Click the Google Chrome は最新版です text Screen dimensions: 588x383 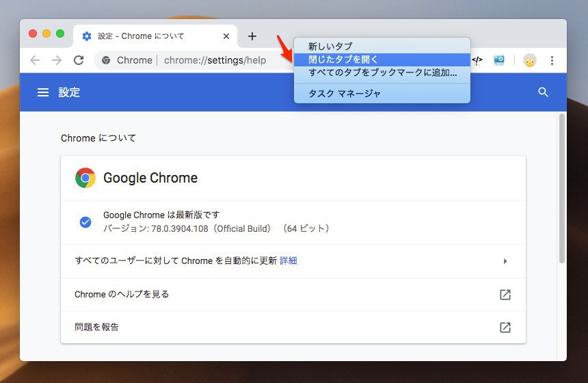coord(161,215)
